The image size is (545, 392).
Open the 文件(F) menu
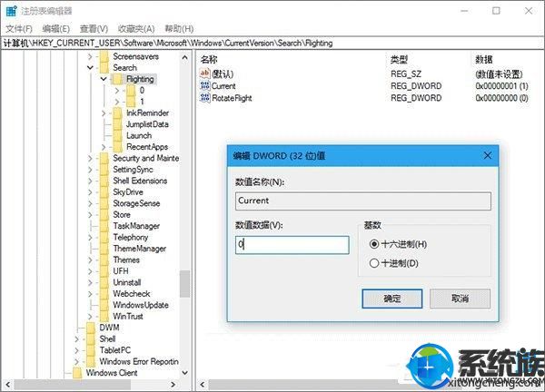(x=19, y=29)
